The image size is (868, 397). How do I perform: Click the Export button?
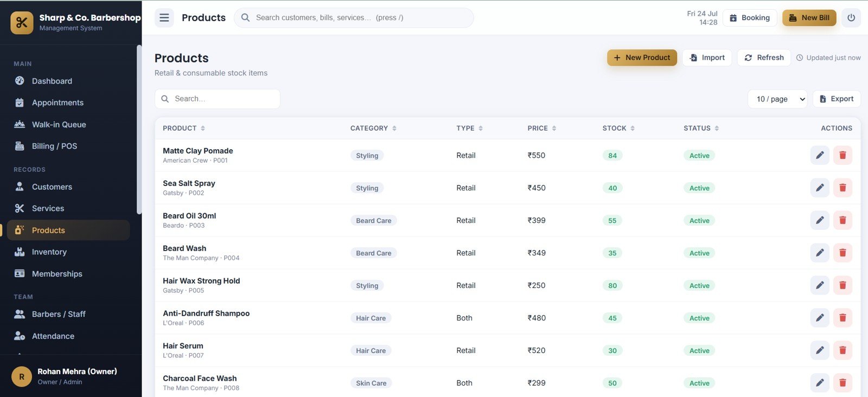[x=837, y=99]
